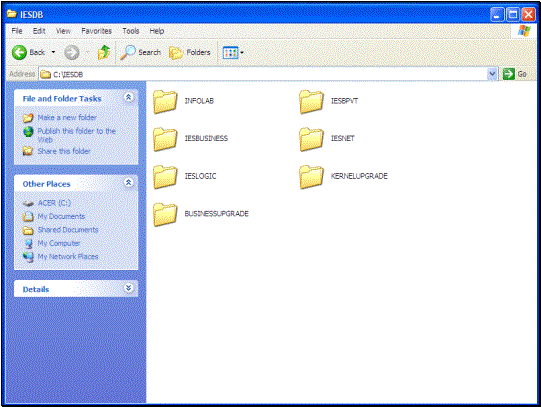Click Make a new folder
Screen dimensions: 541x407
(x=67, y=117)
